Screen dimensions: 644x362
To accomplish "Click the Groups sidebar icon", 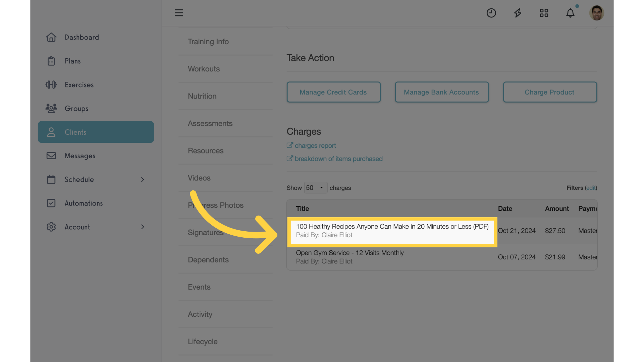I will (51, 108).
